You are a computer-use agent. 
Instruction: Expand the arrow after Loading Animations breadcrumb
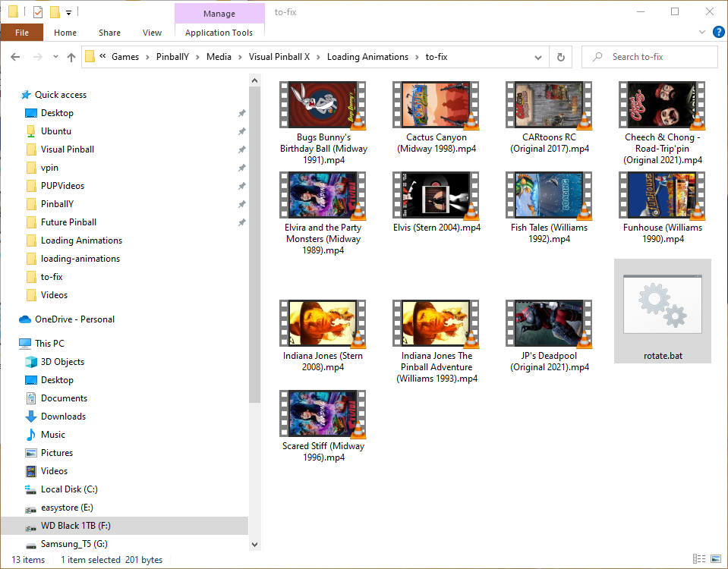pyautogui.click(x=417, y=57)
